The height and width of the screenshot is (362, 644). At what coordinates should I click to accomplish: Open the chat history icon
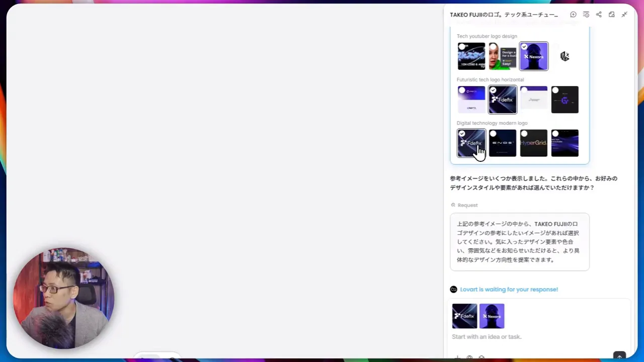(586, 15)
